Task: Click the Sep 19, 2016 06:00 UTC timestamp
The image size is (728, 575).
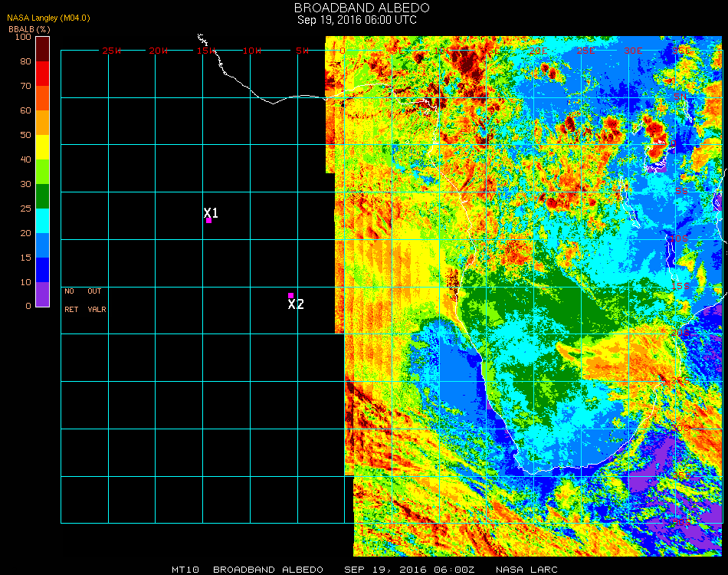Action: pos(357,20)
